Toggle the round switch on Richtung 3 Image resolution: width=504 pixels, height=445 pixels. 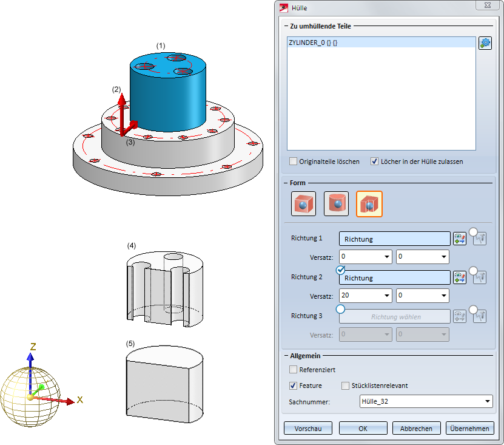341,309
